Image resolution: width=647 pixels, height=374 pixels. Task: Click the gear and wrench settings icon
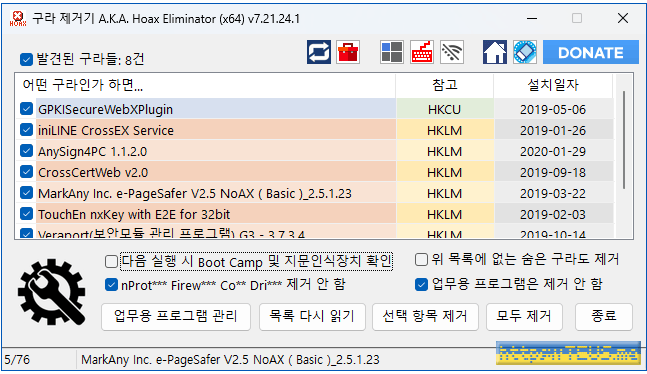point(52,291)
